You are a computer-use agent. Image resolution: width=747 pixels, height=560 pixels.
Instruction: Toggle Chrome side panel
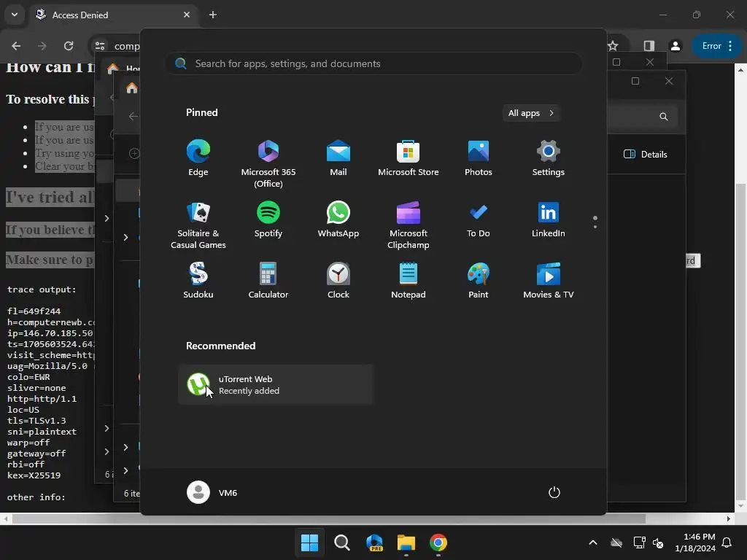[x=649, y=46]
